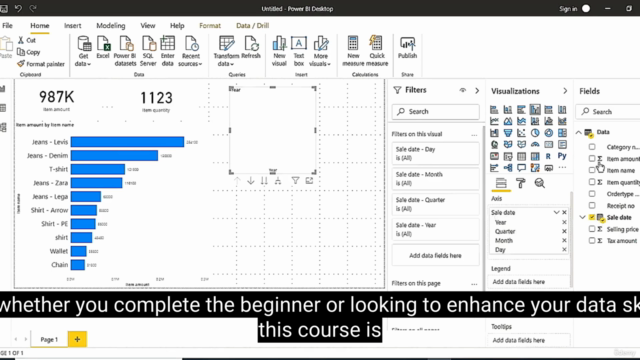
Task: Activate the Format painter
Action: coord(41,64)
